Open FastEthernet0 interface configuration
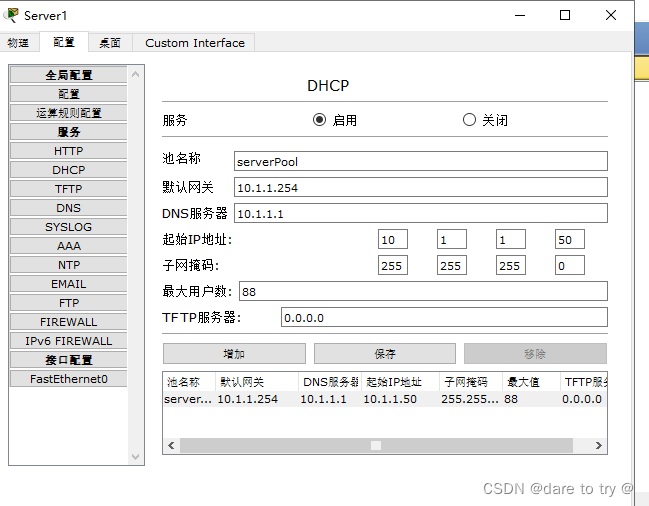The image size is (649, 506). [x=69, y=379]
